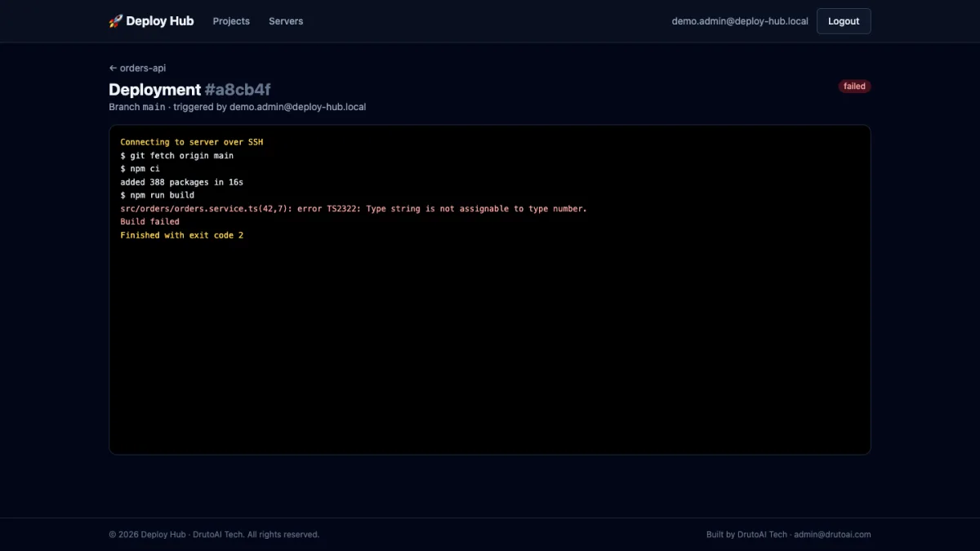The width and height of the screenshot is (980, 551).
Task: Click the copyright 2026 Deploy Hub footer text
Action: coord(214,535)
